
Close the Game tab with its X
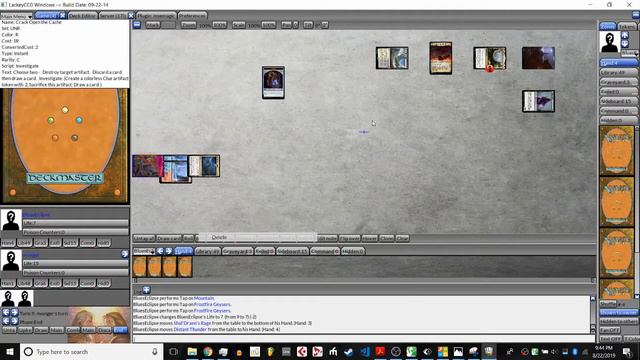point(62,16)
